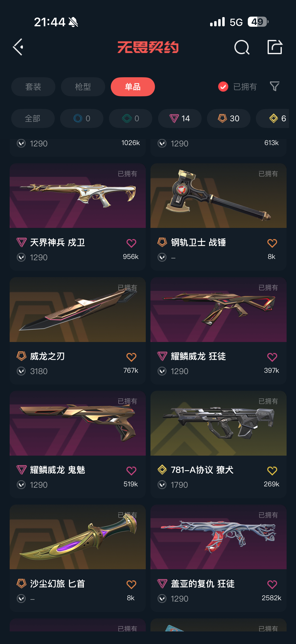Tap heart icon for 盖亚的复仇 狂徒

[x=272, y=584]
